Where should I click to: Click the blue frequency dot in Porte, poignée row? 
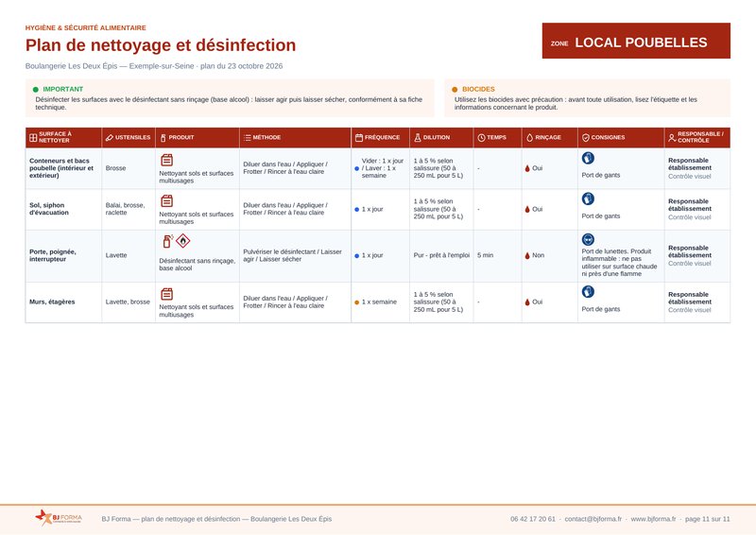(357, 255)
